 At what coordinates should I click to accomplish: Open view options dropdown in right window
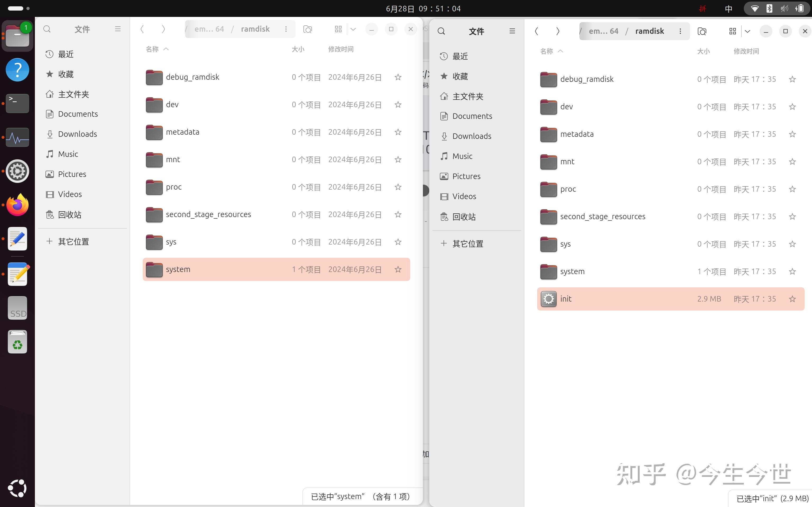(x=747, y=31)
